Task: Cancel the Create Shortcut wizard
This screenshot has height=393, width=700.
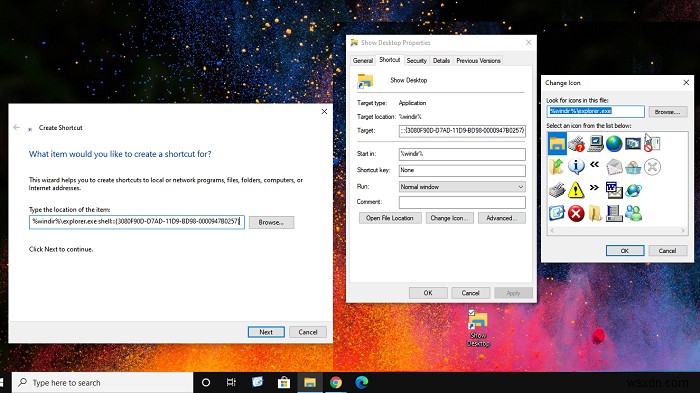Action: pos(308,332)
